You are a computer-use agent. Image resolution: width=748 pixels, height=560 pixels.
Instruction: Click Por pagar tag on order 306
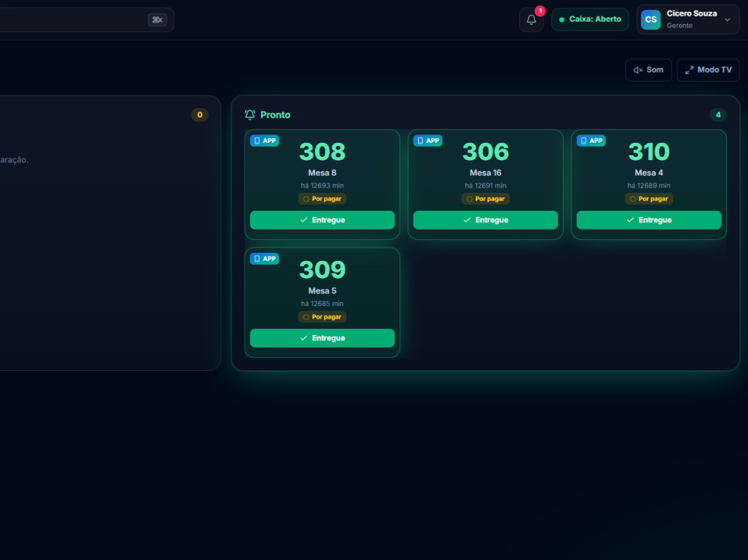click(485, 199)
